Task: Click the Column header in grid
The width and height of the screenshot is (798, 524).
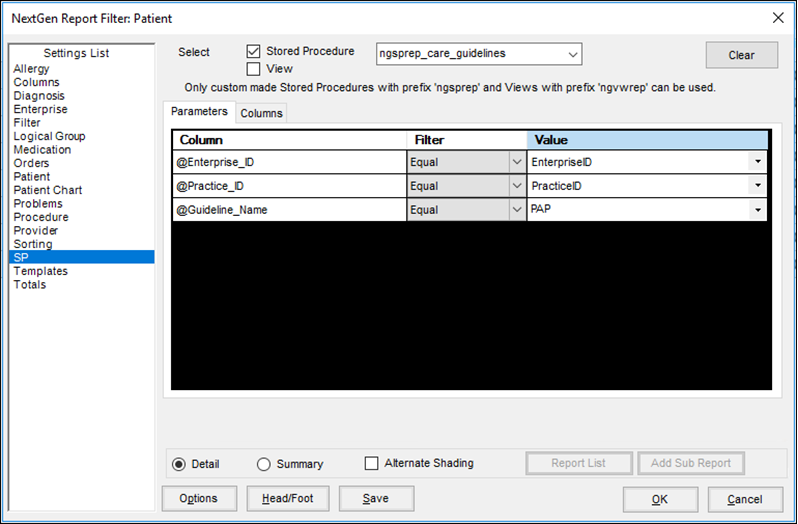Action: pyautogui.click(x=289, y=140)
